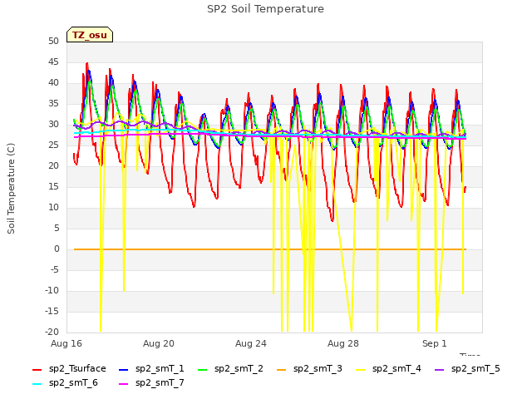Click the yellow sp2_smT_4 legend swatch

pos(361,369)
